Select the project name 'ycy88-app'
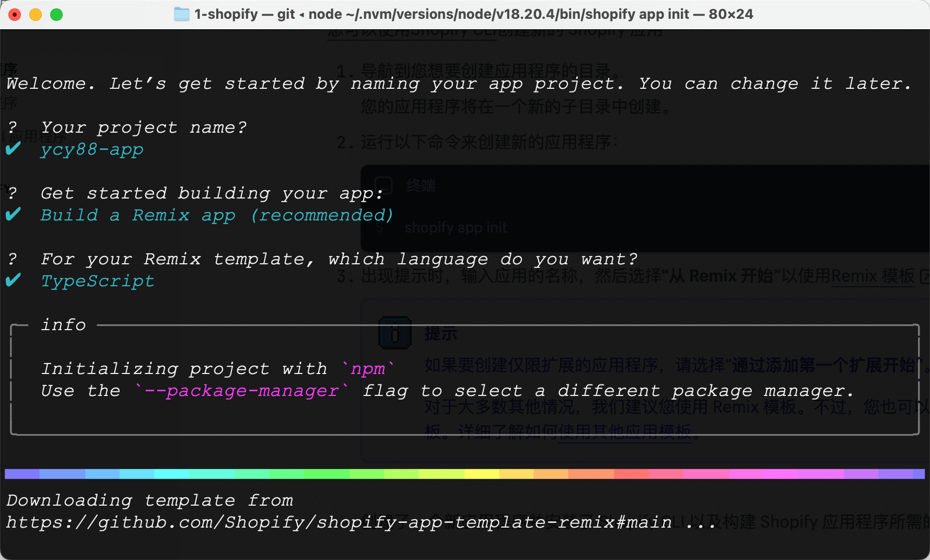The height and width of the screenshot is (560, 930). (x=92, y=150)
